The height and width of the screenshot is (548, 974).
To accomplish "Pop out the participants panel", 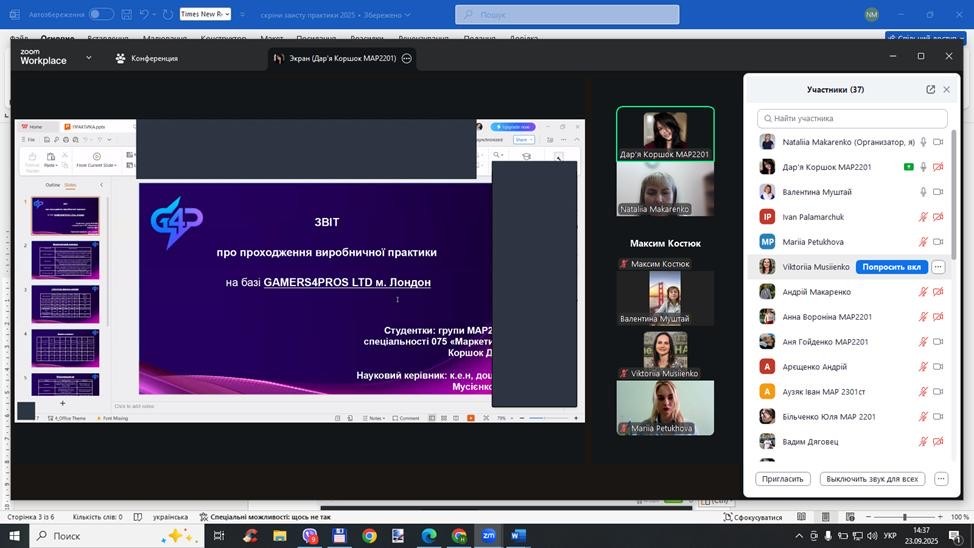I will point(930,90).
